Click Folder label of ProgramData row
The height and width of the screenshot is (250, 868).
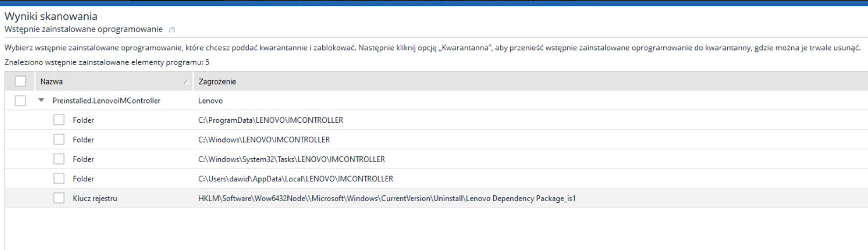[83, 120]
